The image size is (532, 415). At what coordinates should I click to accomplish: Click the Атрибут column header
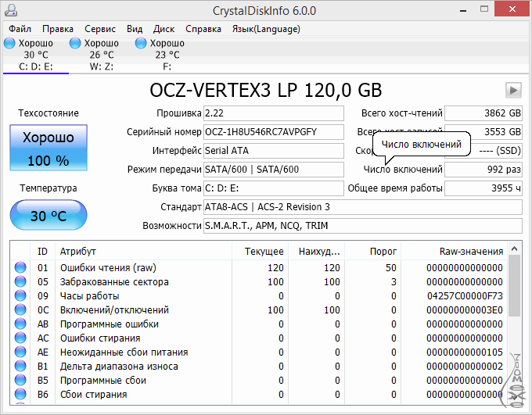coord(143,252)
